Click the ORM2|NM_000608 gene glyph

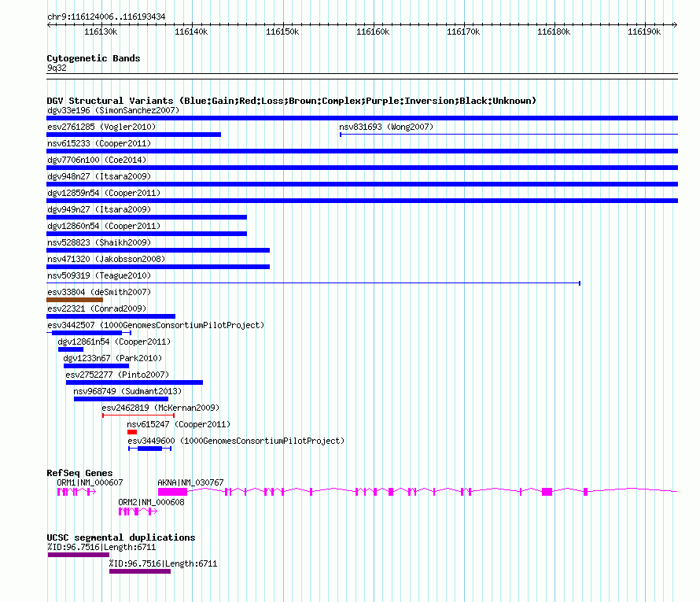pyautogui.click(x=138, y=512)
